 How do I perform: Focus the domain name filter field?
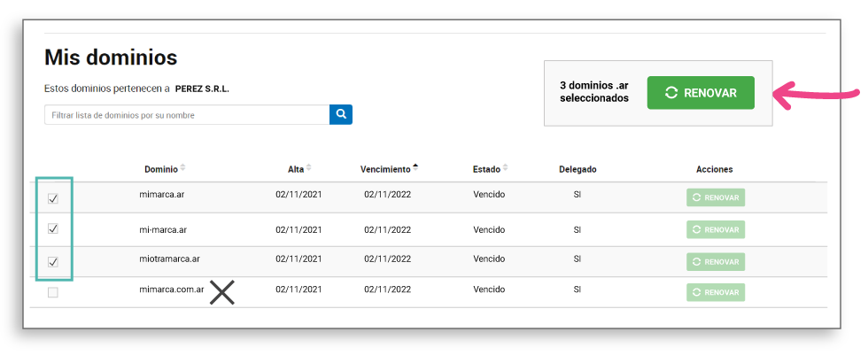(x=186, y=115)
